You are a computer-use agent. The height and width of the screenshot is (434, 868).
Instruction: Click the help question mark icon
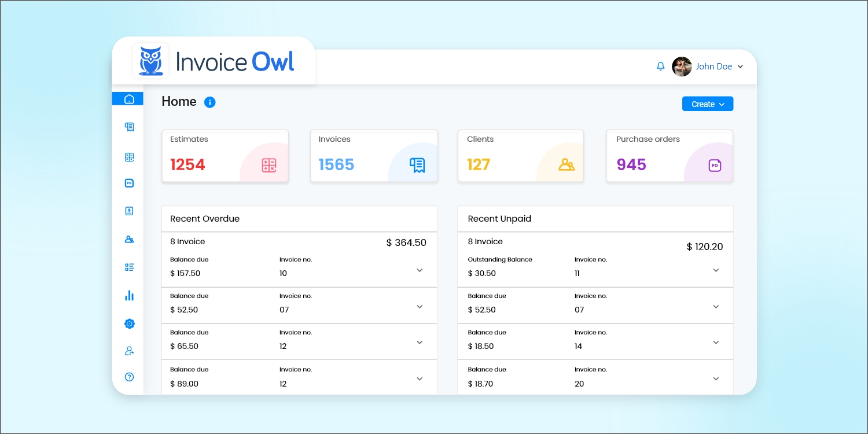[129, 377]
